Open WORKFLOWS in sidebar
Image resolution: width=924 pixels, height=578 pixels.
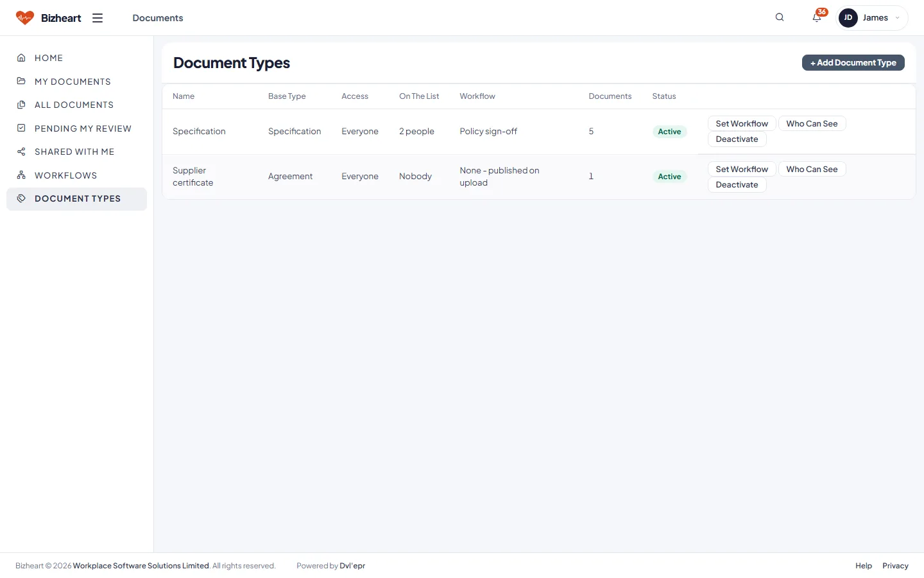[x=77, y=175]
